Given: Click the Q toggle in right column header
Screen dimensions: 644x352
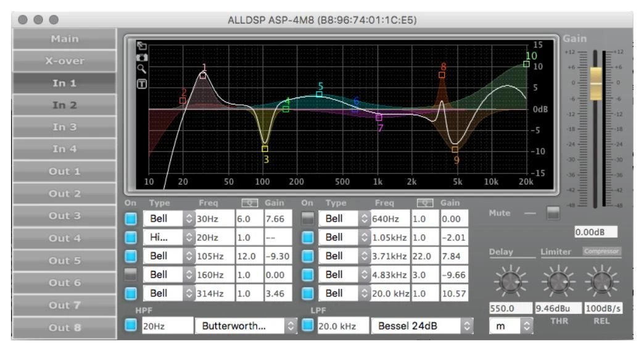Looking at the screenshot, I should point(425,203).
